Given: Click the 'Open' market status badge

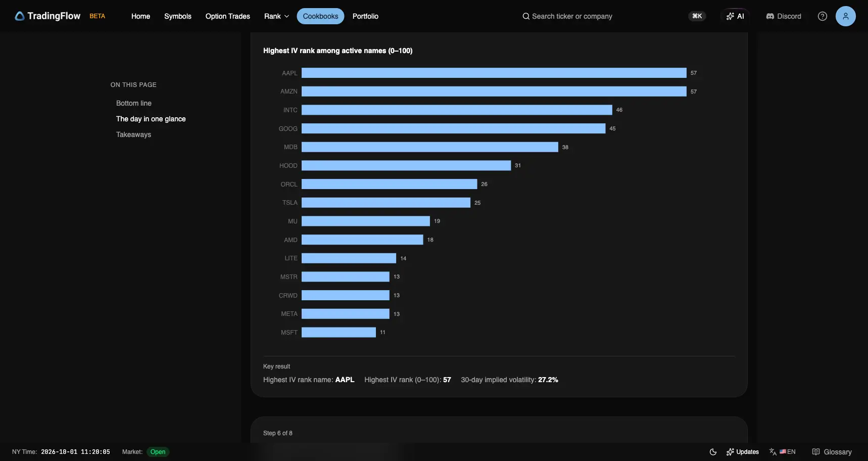Looking at the screenshot, I should click(x=158, y=452).
